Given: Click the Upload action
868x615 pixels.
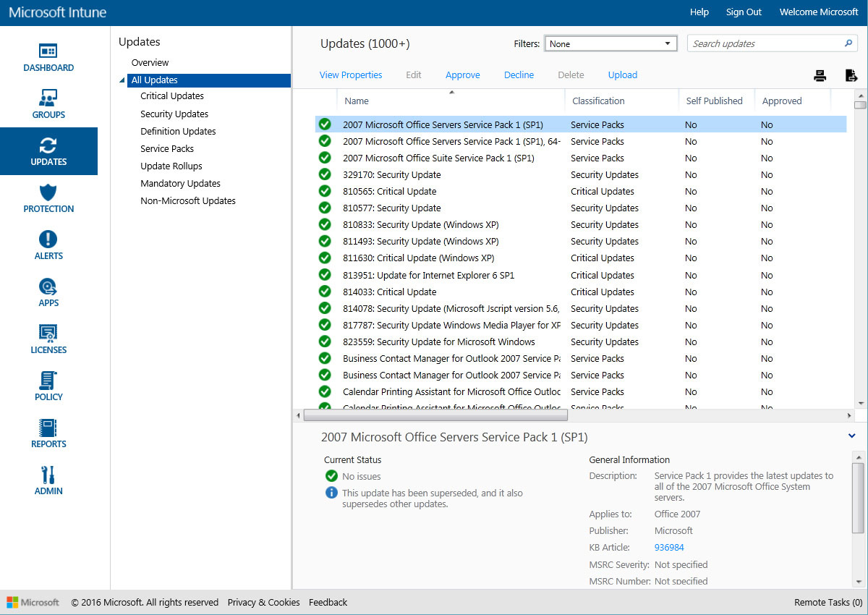Looking at the screenshot, I should pos(623,75).
